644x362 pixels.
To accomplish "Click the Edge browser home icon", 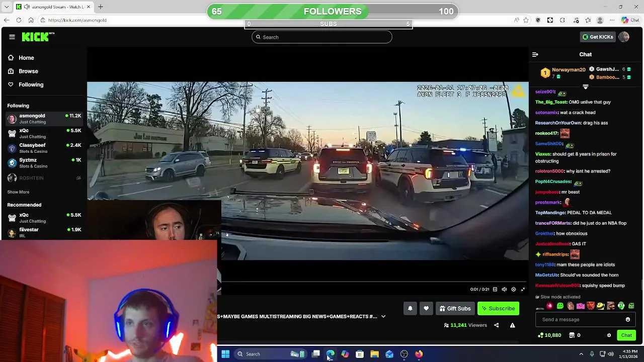I will coord(31,20).
